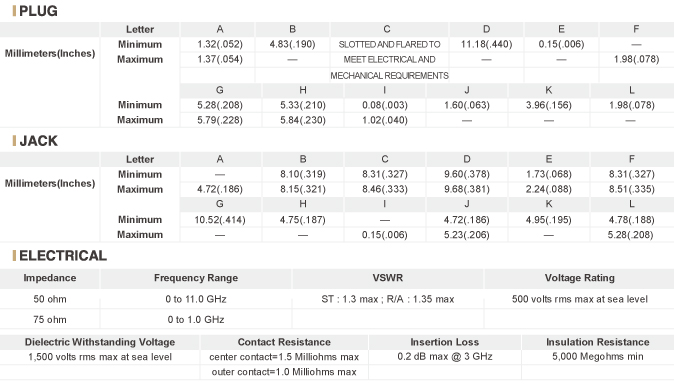Click the PLUG section heading
Image resolution: width=674 pixels, height=384 pixels.
tap(38, 11)
